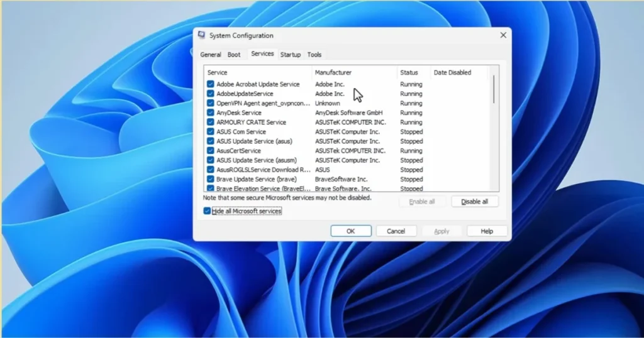The width and height of the screenshot is (644, 338).
Task: Toggle ASUS Com Service checkbox
Action: coord(210,132)
